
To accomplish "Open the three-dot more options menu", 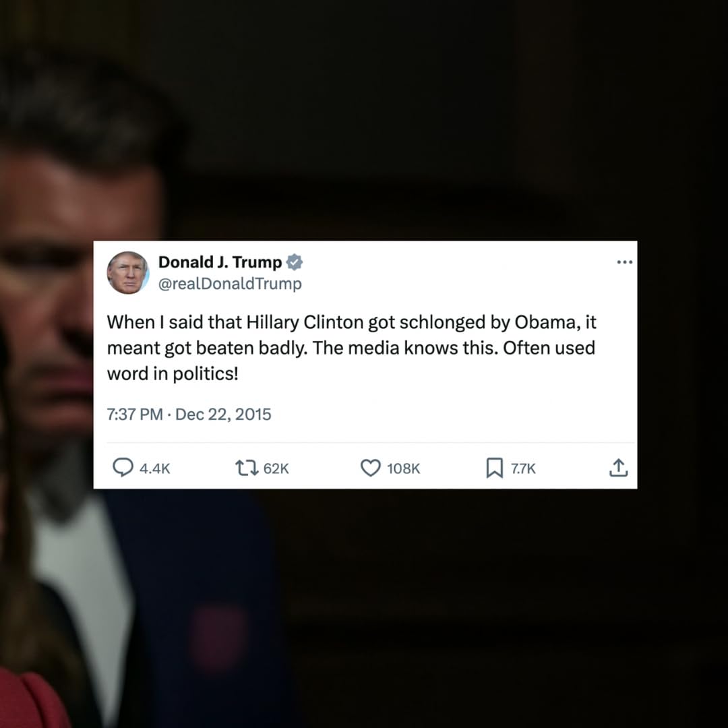I will (624, 262).
